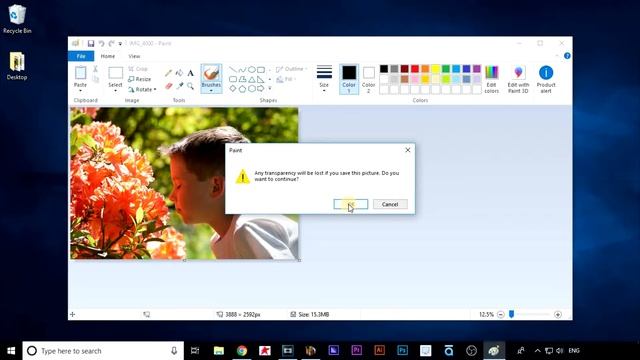
Task: Click OK in the Paint transparency dialog
Action: click(x=351, y=204)
